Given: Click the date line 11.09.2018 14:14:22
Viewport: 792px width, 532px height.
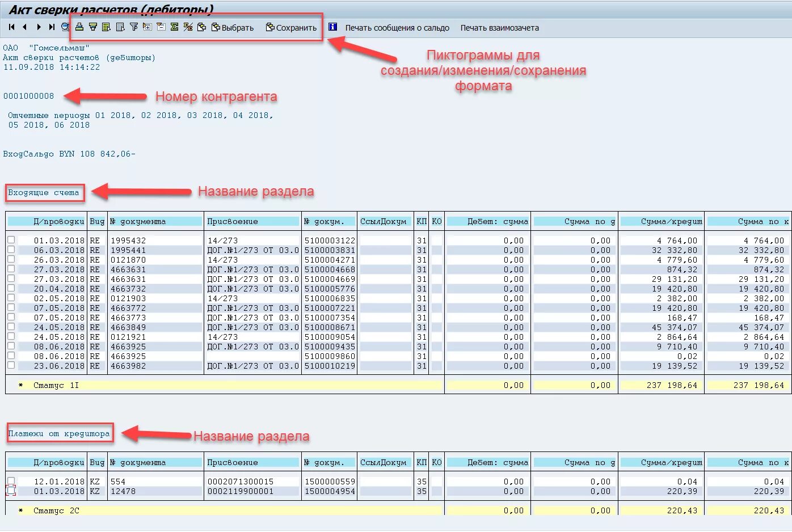Looking at the screenshot, I should pos(52,67).
